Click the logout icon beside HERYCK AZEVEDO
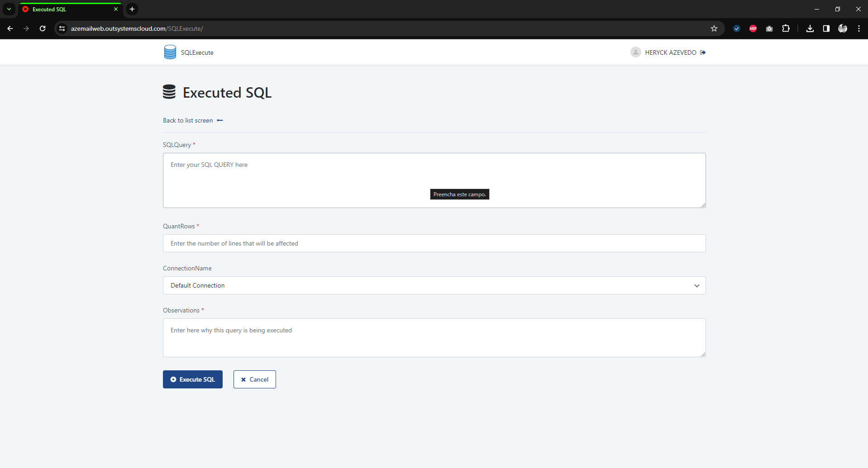 [703, 52]
